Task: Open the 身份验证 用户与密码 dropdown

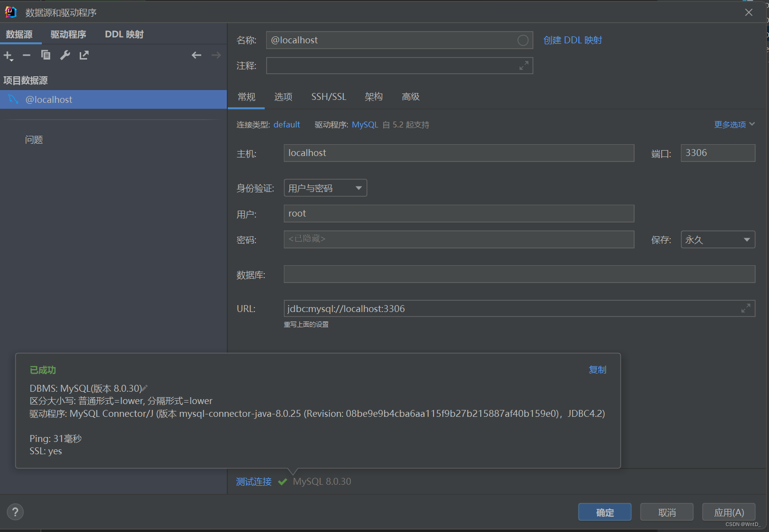Action: coord(325,188)
